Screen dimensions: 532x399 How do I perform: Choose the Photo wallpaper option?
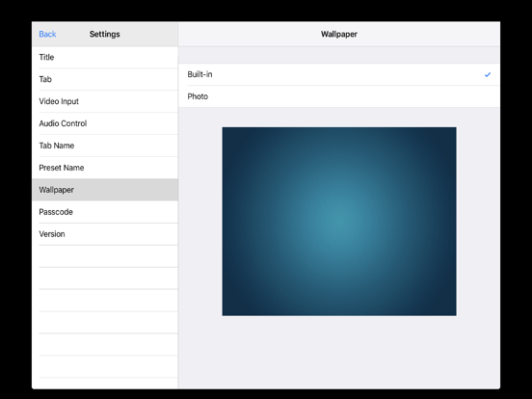click(339, 96)
